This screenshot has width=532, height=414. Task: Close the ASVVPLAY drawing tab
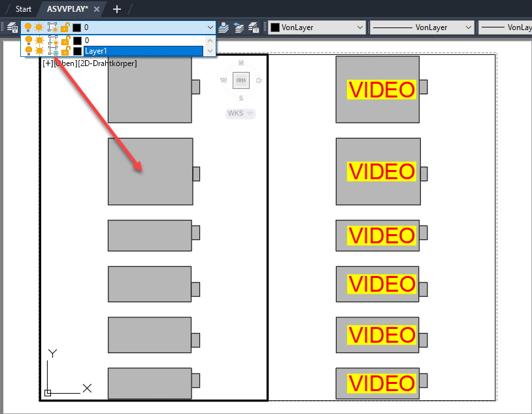click(x=97, y=9)
